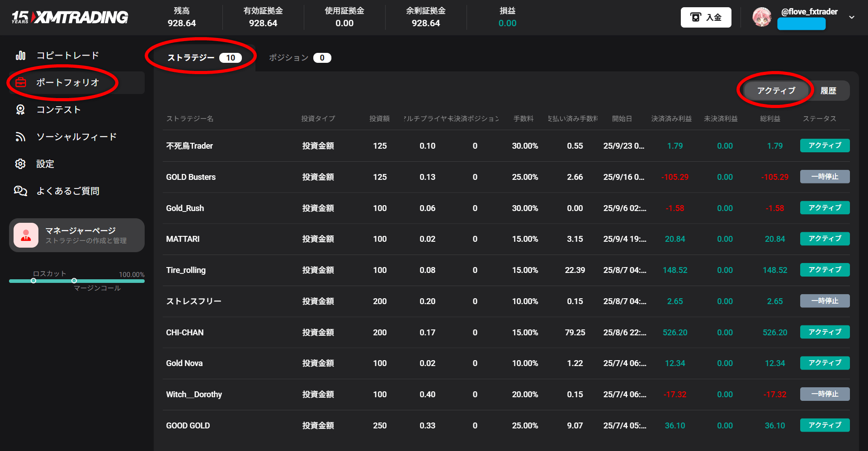This screenshot has height=451, width=868.
Task: Click the XMTrading logo
Action: coord(70,17)
